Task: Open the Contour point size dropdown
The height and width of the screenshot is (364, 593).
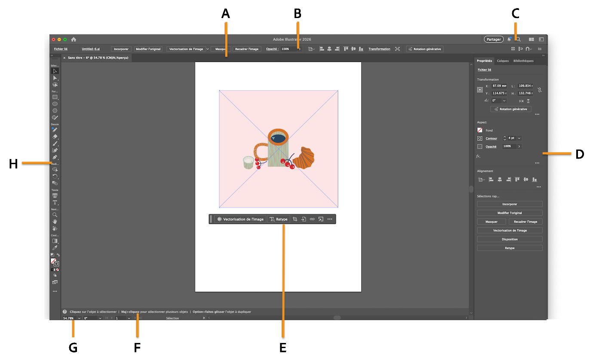Action: tap(519, 138)
